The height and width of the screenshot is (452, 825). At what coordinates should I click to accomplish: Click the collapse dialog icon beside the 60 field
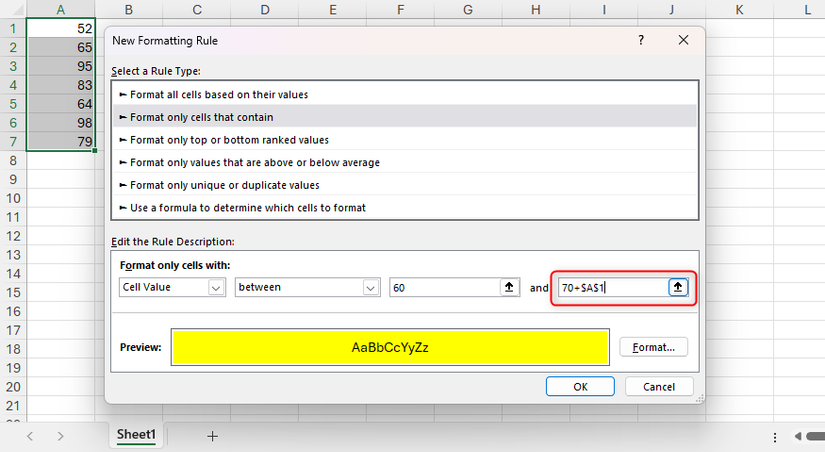pos(509,287)
